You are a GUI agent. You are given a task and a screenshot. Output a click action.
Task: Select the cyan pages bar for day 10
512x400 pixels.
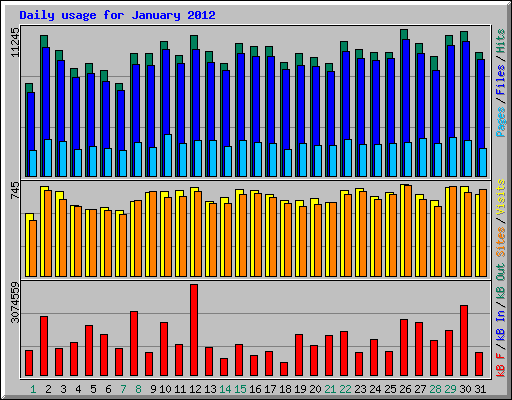(x=168, y=155)
